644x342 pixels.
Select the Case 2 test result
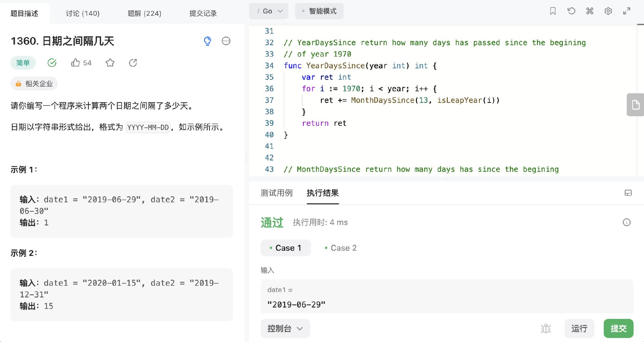340,248
